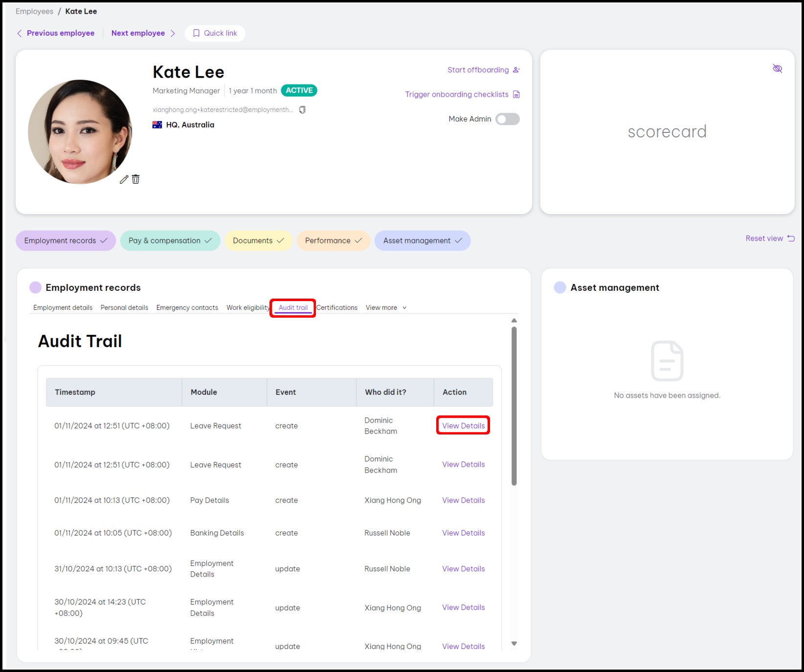The image size is (804, 672).
Task: Click the onboarding checklists document icon
Action: pyautogui.click(x=516, y=94)
